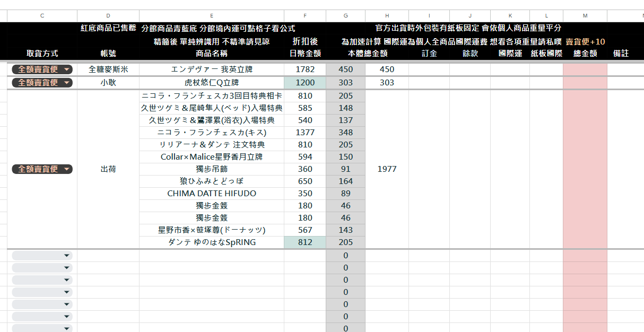
Task: Click the 紙板國際 header cell
Action: (546, 54)
